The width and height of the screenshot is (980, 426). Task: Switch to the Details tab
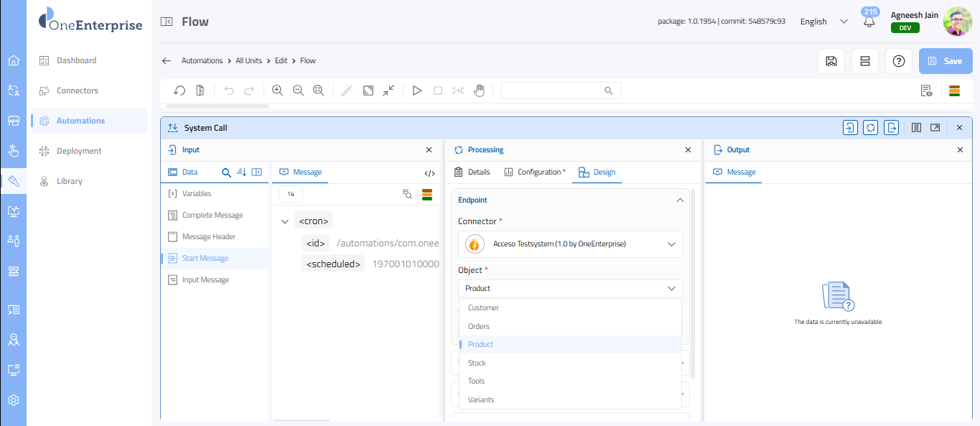tap(472, 172)
